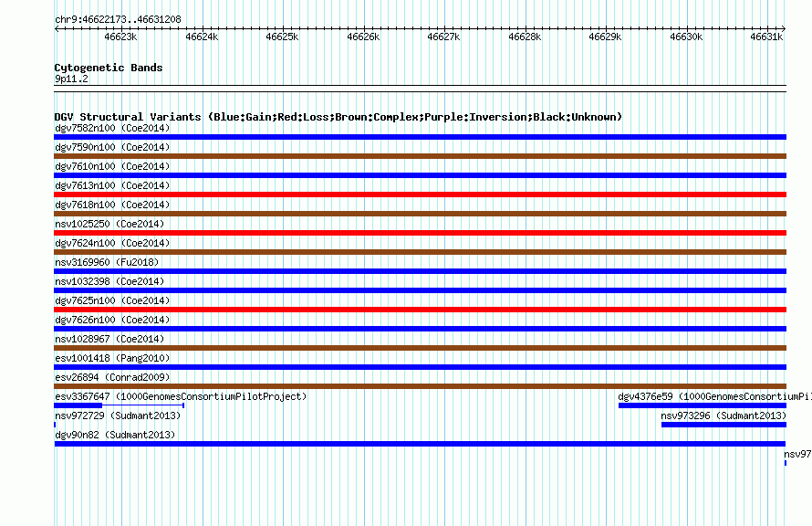The image size is (812, 526).
Task: Select the blue bar of dgv7582n100
Action: pos(420,137)
